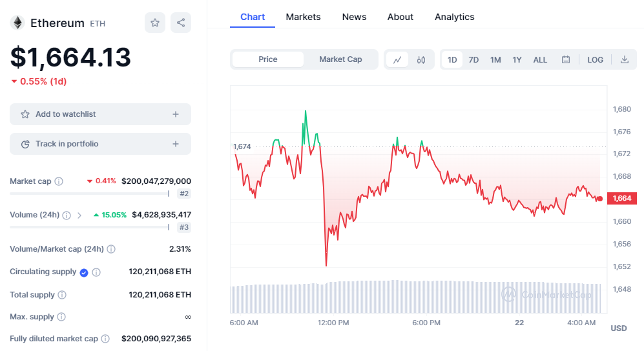Open the Chart tab

(x=253, y=17)
